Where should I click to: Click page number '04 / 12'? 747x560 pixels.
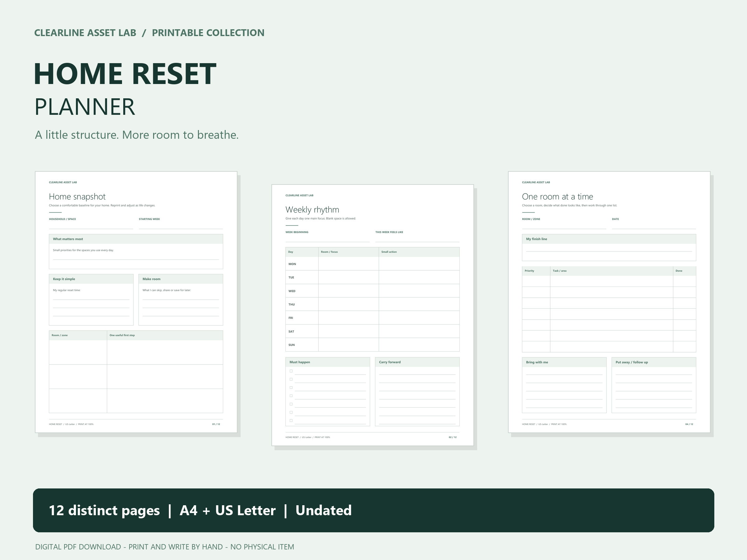pos(689,424)
